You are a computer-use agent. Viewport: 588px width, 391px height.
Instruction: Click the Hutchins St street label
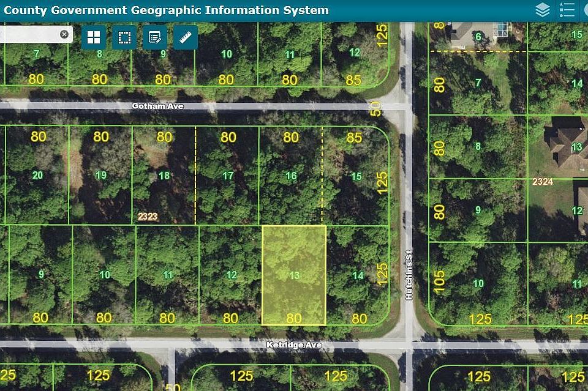409,275
